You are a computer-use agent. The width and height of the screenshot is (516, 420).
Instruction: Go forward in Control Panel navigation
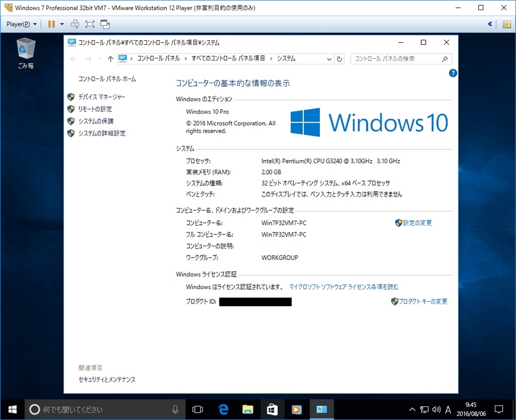pyautogui.click(x=88, y=59)
